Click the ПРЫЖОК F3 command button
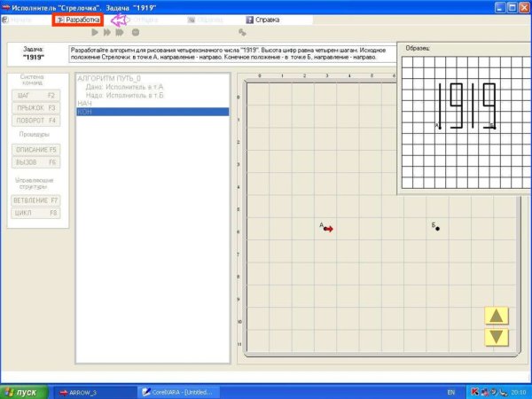This screenshot has height=399, width=532. click(x=35, y=107)
